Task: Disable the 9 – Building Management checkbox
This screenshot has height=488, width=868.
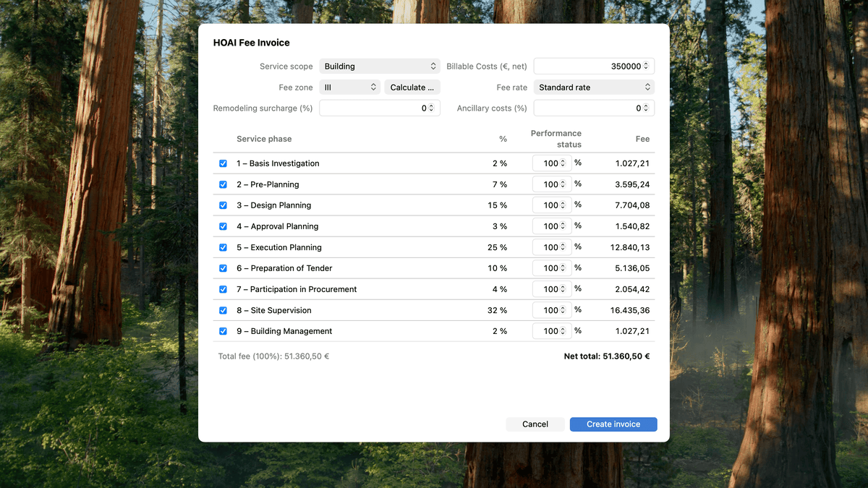Action: click(x=223, y=331)
